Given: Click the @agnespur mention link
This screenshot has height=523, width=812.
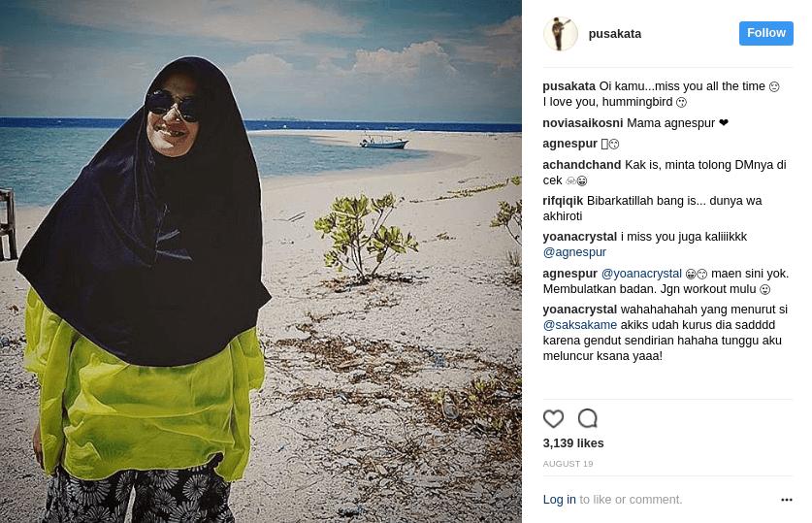Looking at the screenshot, I should coord(574,252).
